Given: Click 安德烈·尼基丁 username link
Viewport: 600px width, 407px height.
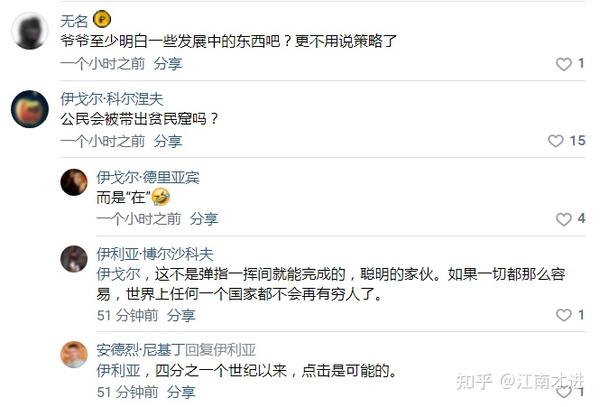Looking at the screenshot, I should pos(140,350).
